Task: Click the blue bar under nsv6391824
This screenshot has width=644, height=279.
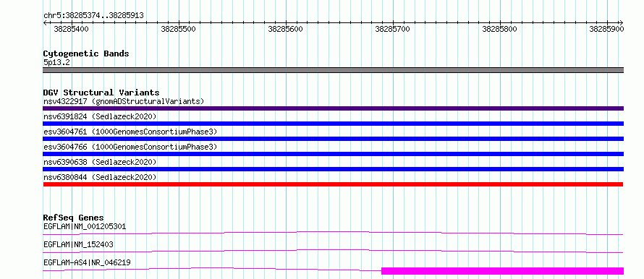Action: 333,124
